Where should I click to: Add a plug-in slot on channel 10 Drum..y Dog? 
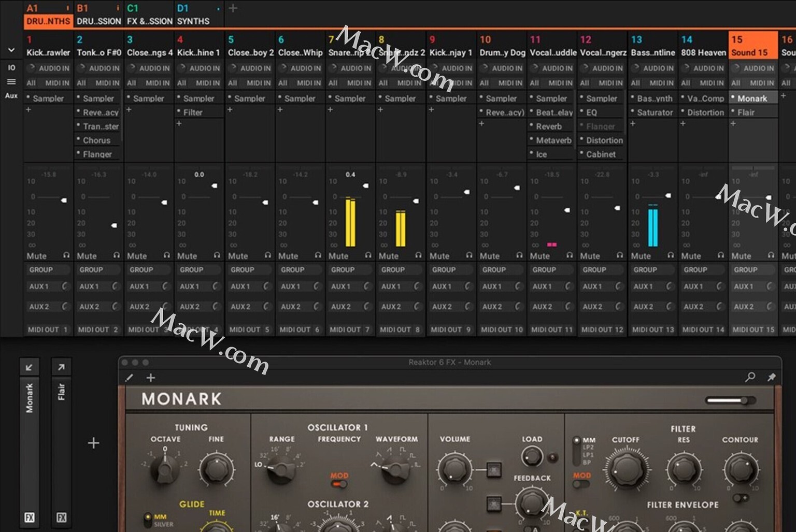point(481,123)
